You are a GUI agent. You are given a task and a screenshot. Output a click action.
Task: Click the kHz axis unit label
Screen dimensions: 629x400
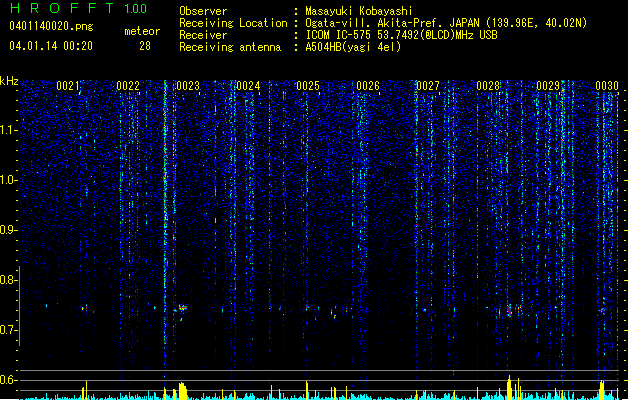(9, 81)
